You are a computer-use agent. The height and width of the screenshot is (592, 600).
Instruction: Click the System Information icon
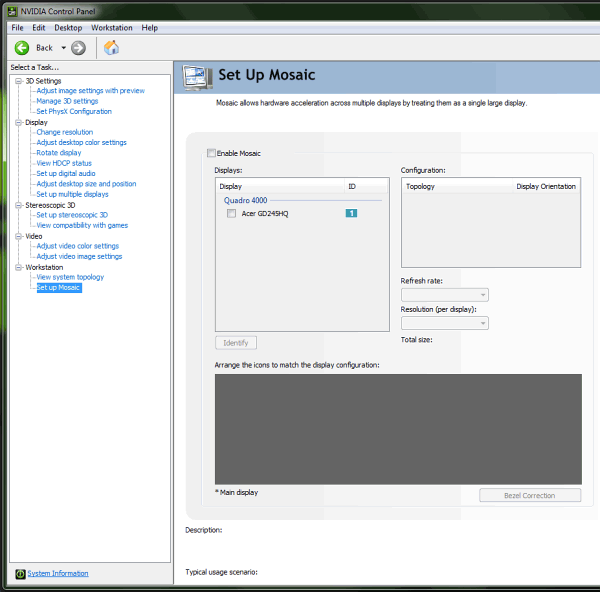point(20,574)
